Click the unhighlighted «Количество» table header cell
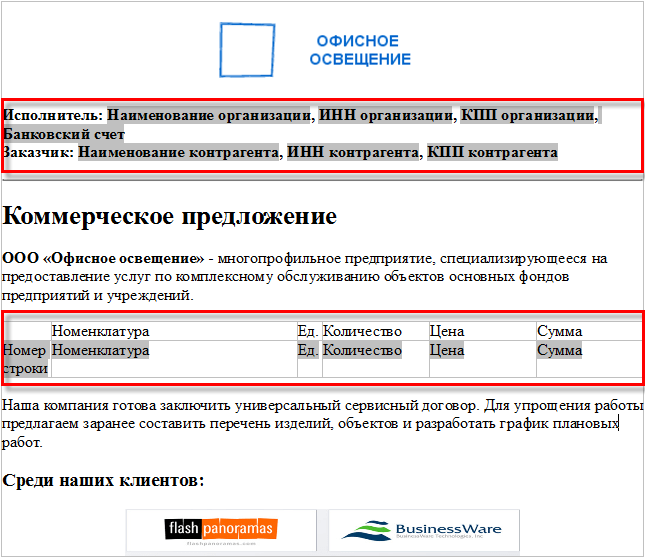The image size is (647, 557). 362,331
